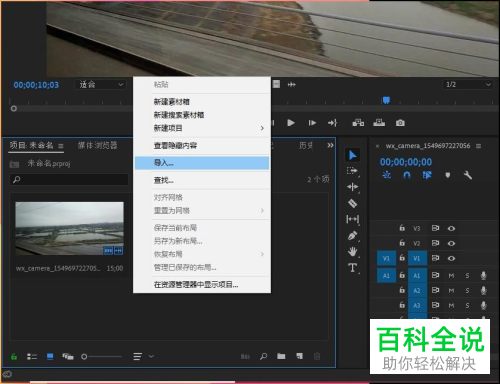
Task: Select the Track Select Forward tool
Action: tap(352, 171)
